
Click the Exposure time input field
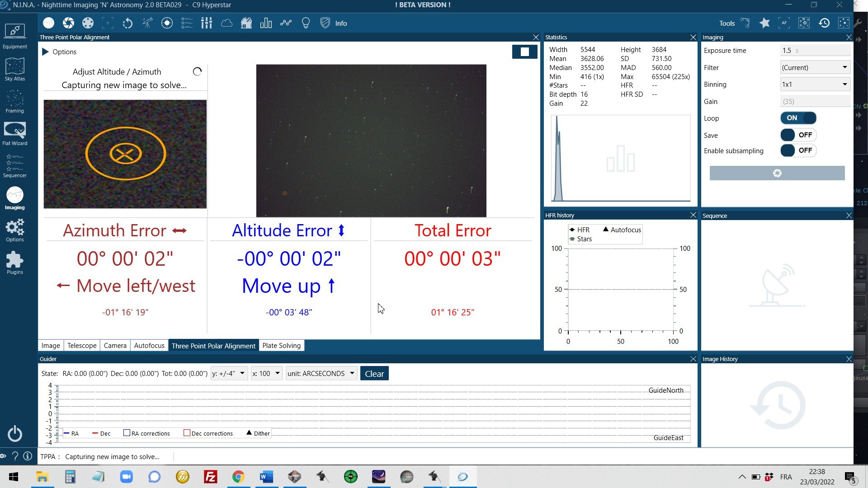click(x=815, y=51)
